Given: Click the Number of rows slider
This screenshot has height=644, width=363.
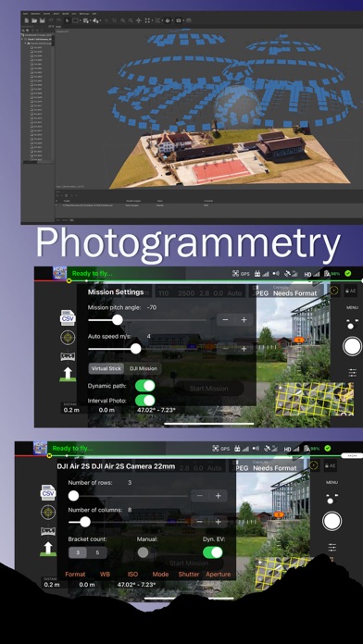Looking at the screenshot, I should click(128, 496).
